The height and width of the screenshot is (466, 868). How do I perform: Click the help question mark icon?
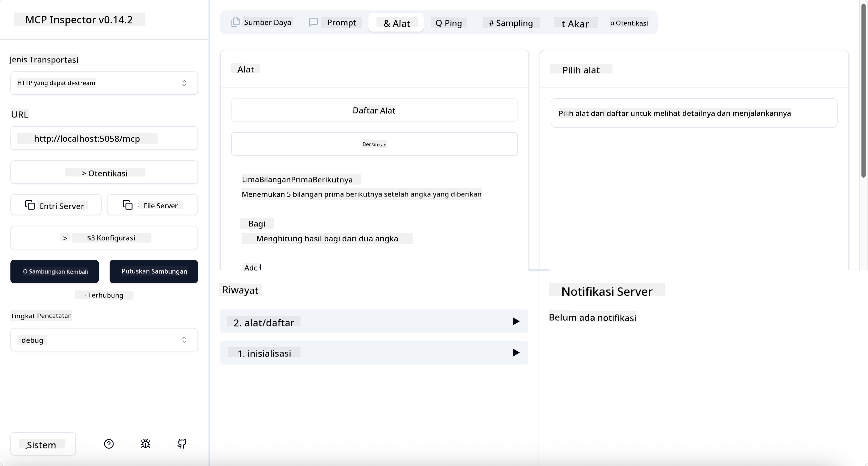(109, 444)
